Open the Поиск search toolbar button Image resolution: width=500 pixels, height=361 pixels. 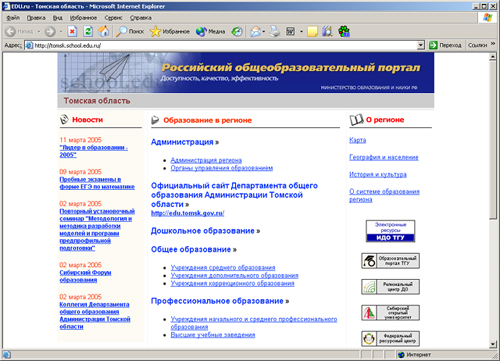click(130, 31)
